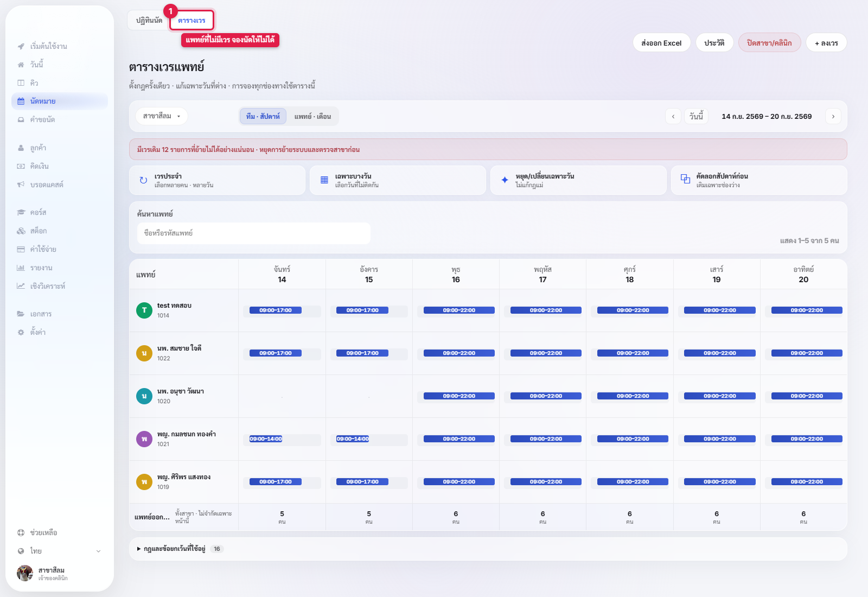Open the เฉพาะบางวัน shift card
The height and width of the screenshot is (597, 868).
398,180
